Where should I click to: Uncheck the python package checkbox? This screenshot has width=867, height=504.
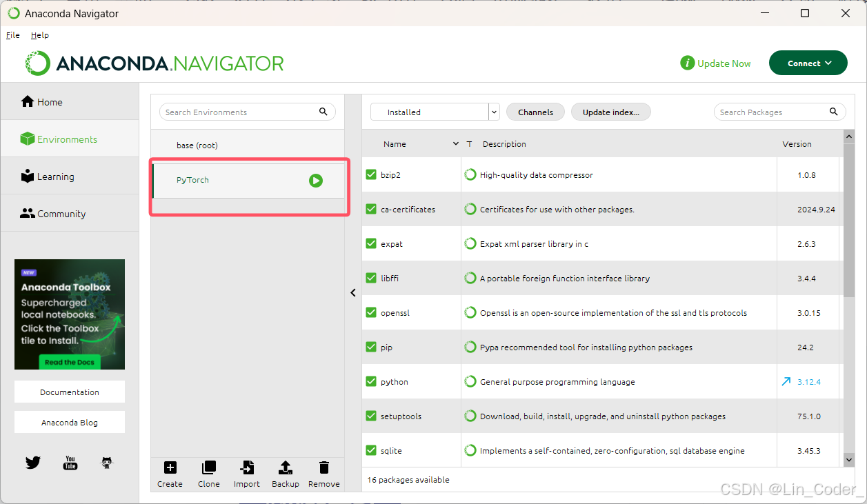click(371, 381)
